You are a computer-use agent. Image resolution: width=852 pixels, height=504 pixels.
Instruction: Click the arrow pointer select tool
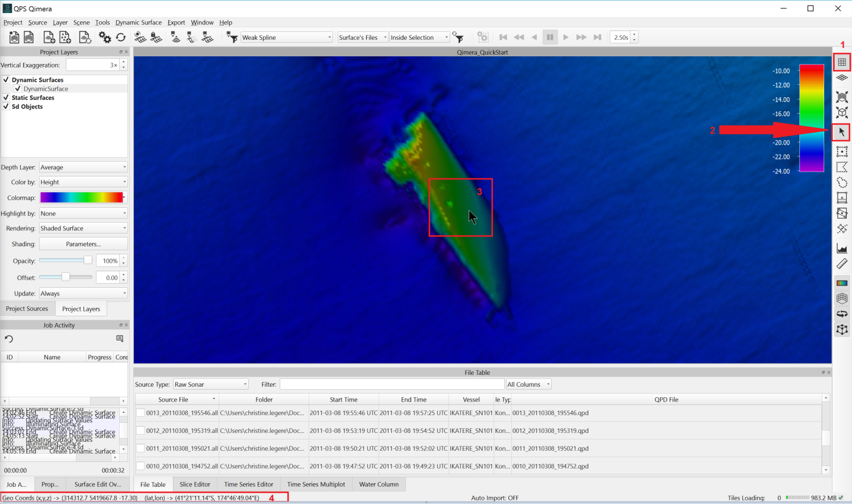click(x=841, y=132)
